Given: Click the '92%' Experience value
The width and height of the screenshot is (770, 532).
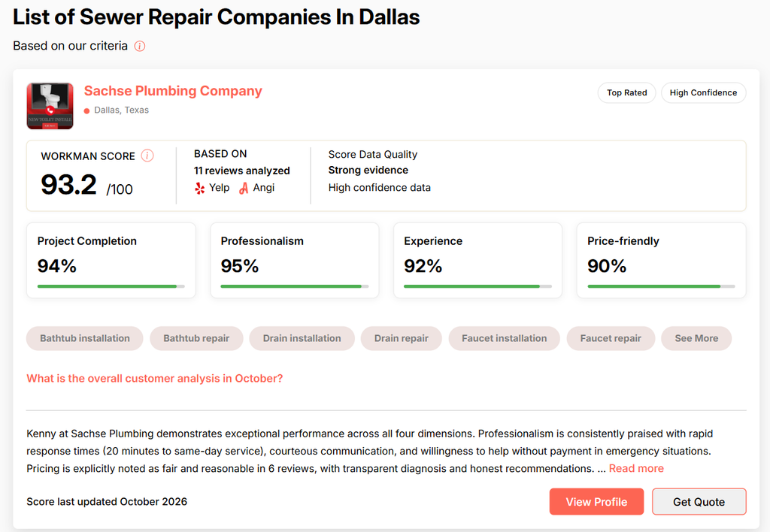Looking at the screenshot, I should [423, 266].
